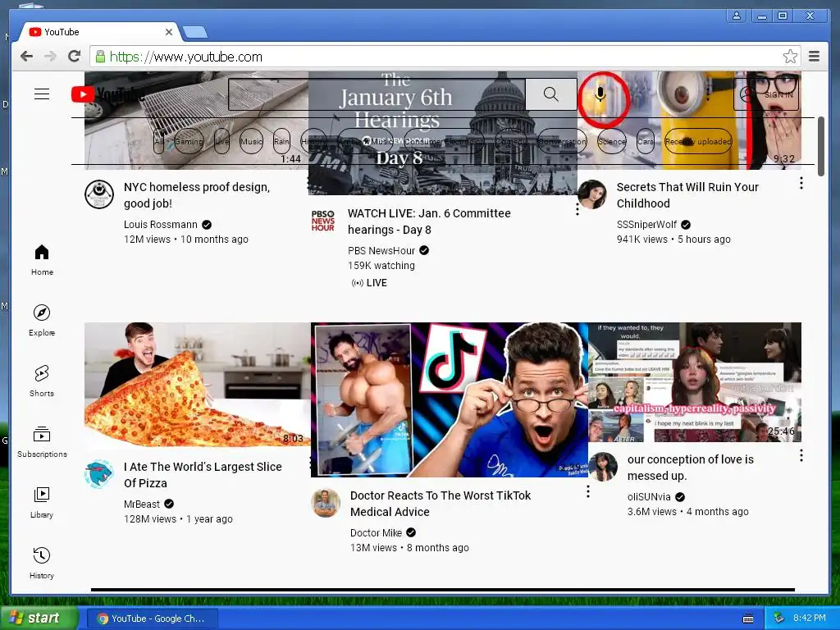
Task: Go to Home in sidebar
Action: click(42, 260)
